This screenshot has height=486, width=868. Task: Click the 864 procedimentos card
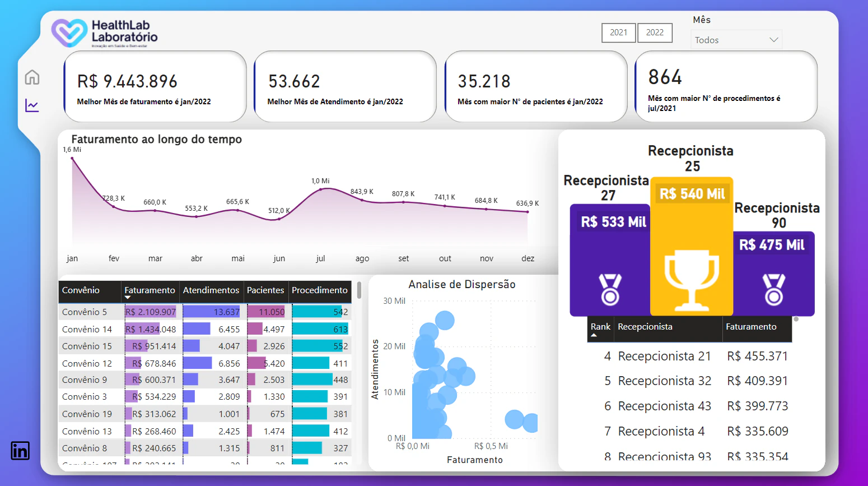coord(726,86)
